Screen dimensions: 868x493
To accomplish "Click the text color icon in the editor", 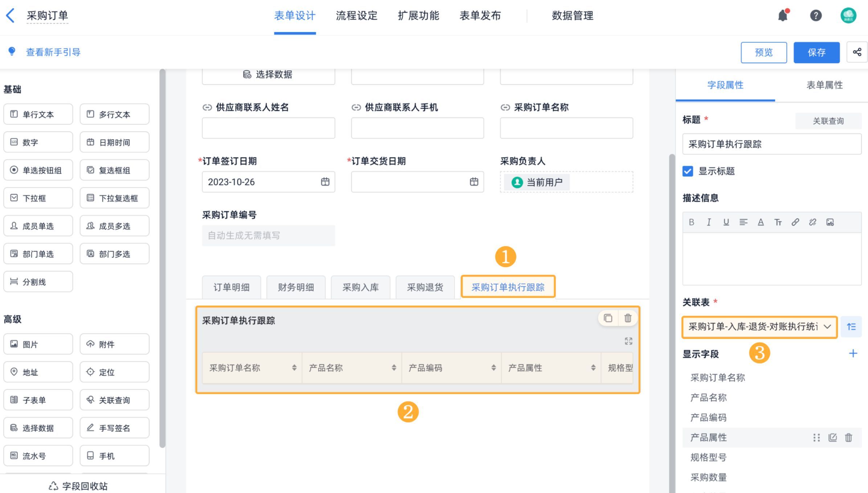I will [761, 222].
